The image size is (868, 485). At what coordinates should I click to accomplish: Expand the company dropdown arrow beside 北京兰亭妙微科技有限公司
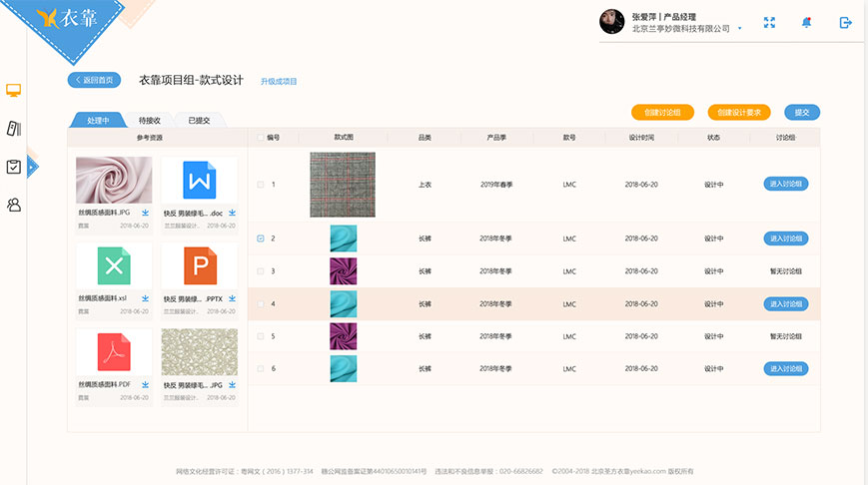click(x=739, y=29)
